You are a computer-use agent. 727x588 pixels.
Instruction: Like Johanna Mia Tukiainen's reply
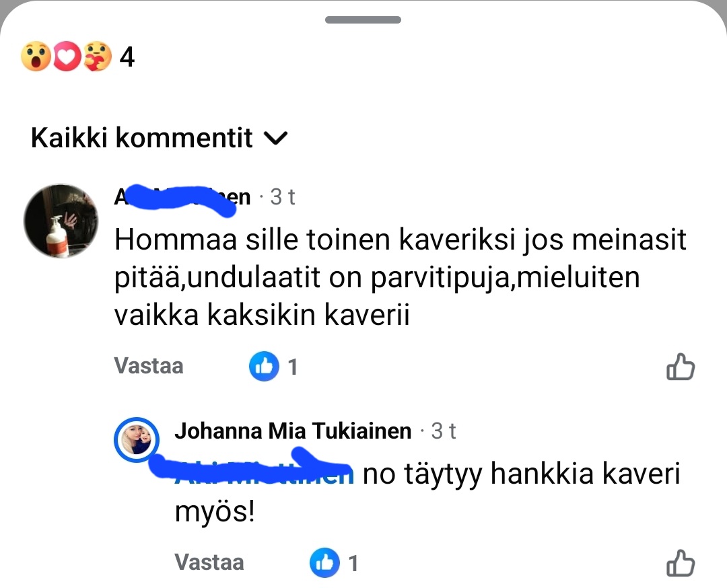point(680,563)
